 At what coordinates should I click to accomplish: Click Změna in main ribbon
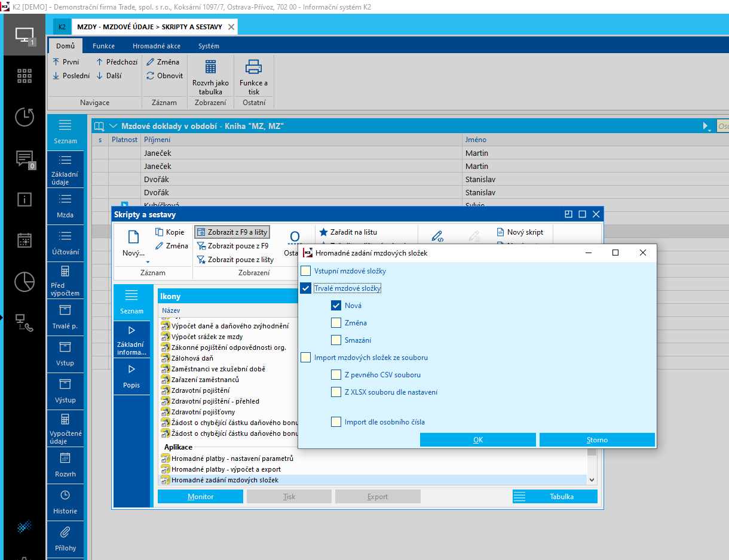coord(163,62)
